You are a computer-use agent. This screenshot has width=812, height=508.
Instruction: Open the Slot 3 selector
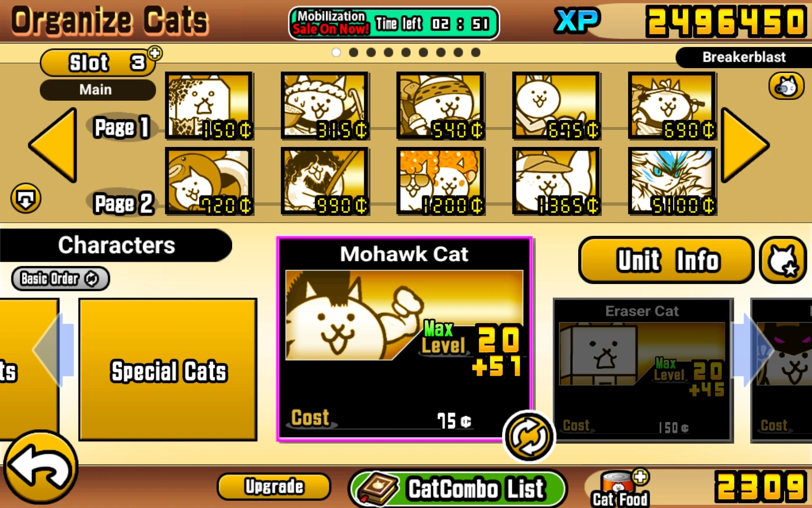click(98, 63)
